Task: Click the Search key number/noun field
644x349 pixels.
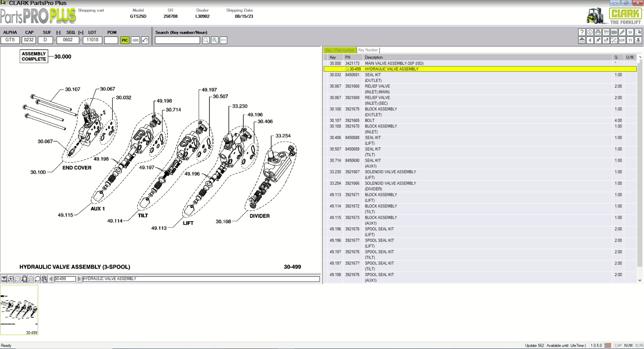Action: tap(177, 40)
